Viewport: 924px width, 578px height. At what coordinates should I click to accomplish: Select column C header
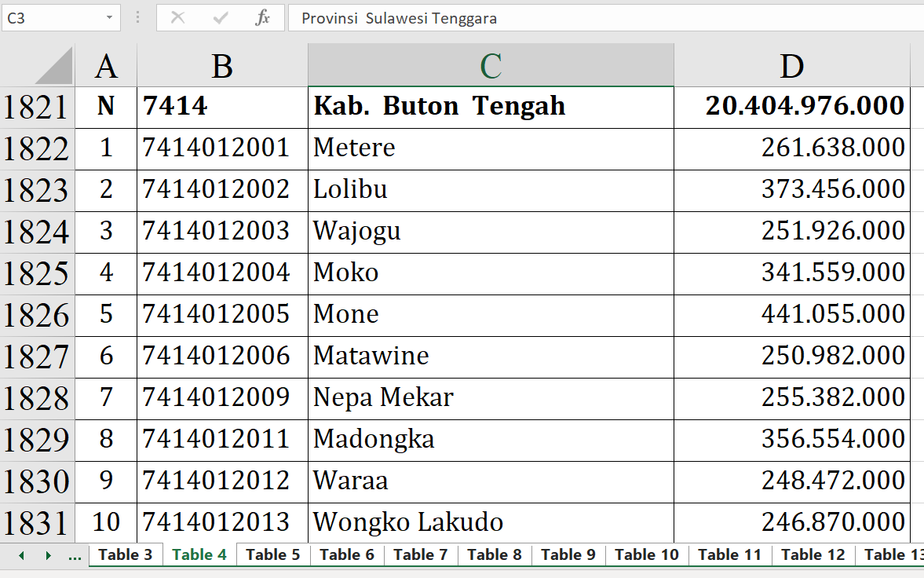(491, 66)
